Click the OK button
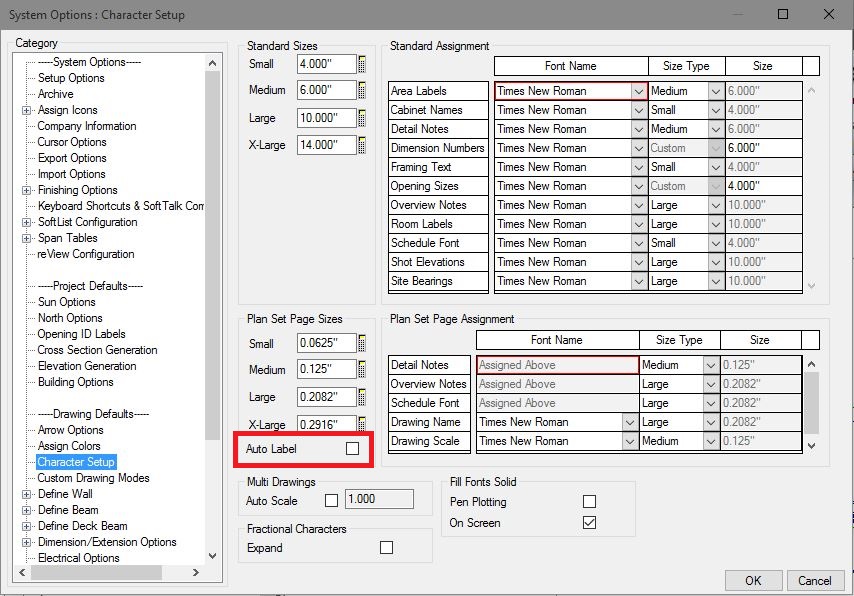The image size is (854, 596). point(754,580)
